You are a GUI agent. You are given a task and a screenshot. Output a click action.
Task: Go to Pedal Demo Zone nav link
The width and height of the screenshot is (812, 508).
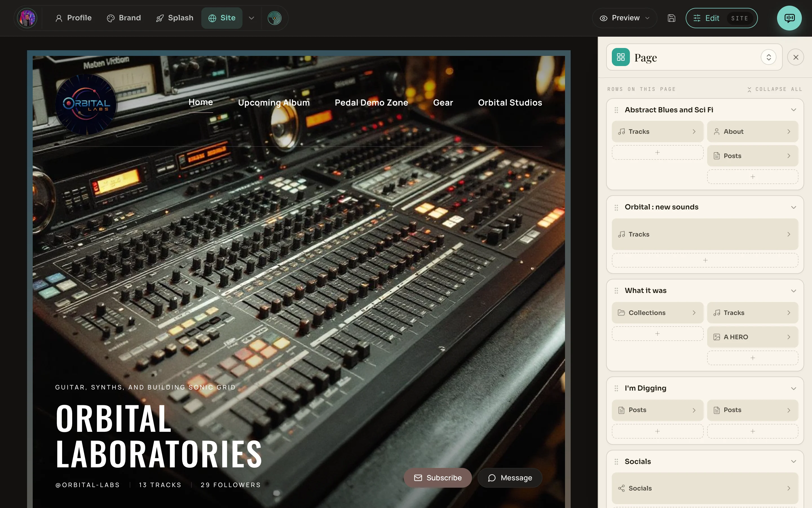pyautogui.click(x=371, y=103)
